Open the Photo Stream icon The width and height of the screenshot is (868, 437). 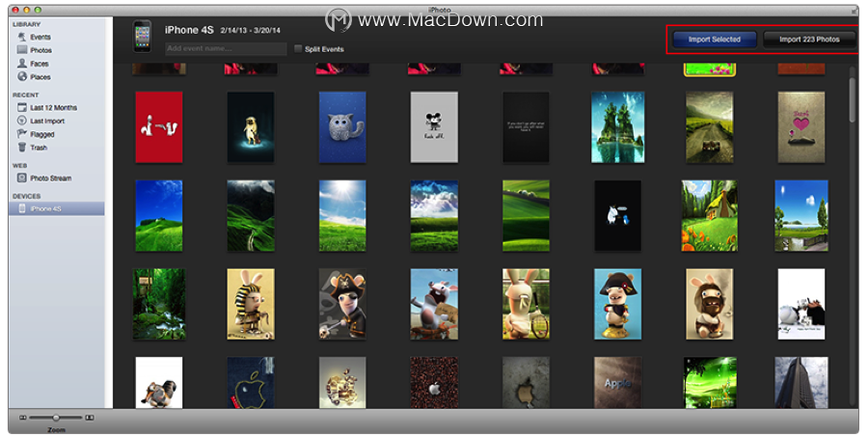22,178
